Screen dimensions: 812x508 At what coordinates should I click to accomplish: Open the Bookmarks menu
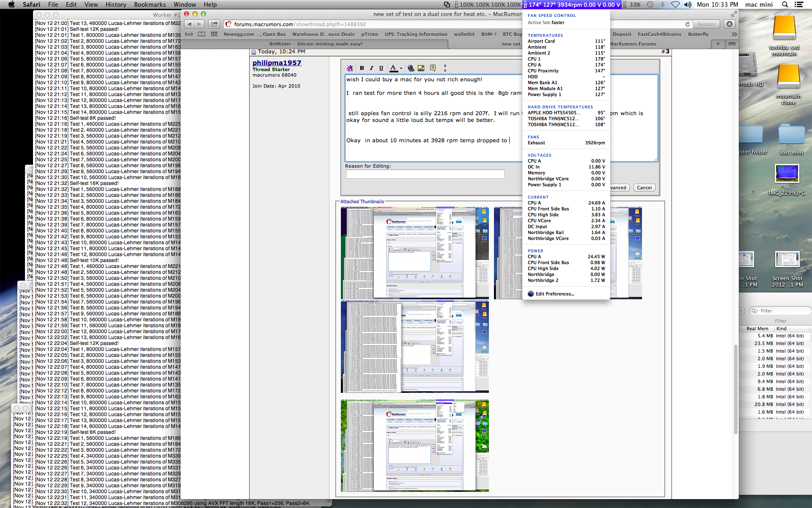tap(150, 5)
